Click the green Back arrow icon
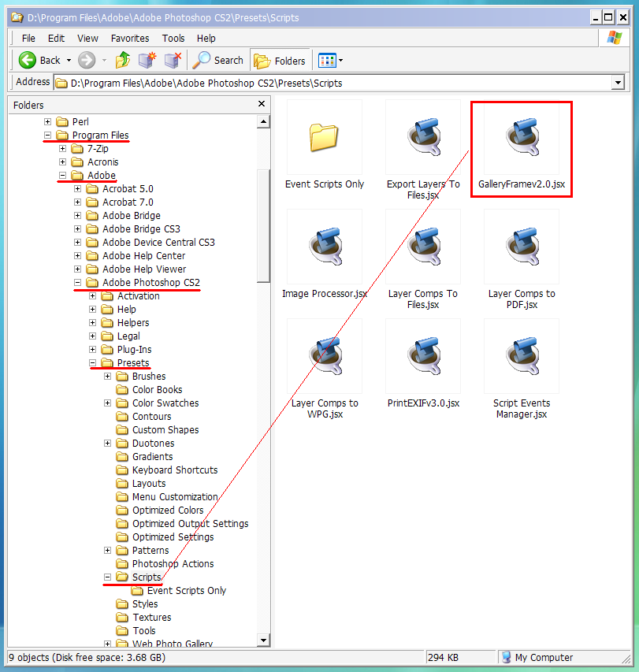Viewport: 639px width, 672px height. (x=28, y=61)
